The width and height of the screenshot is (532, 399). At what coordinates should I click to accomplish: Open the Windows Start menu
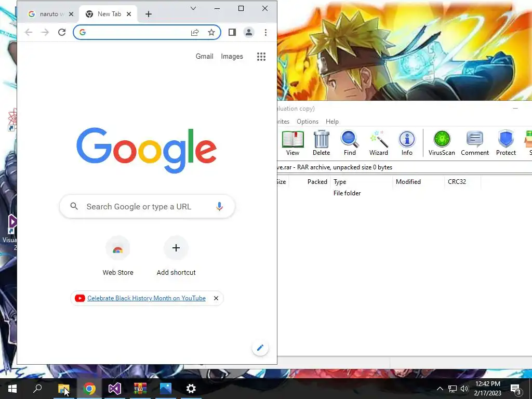point(12,389)
